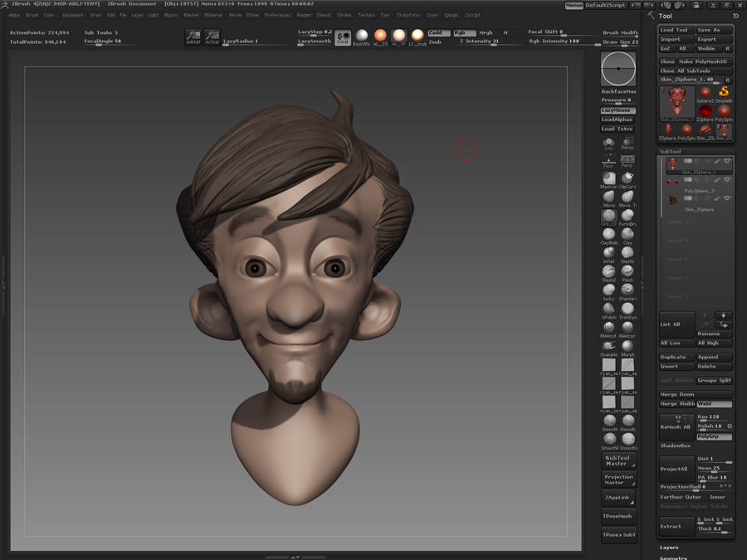Select the Pinch brush
This screenshot has width=747, height=560.
click(x=627, y=271)
